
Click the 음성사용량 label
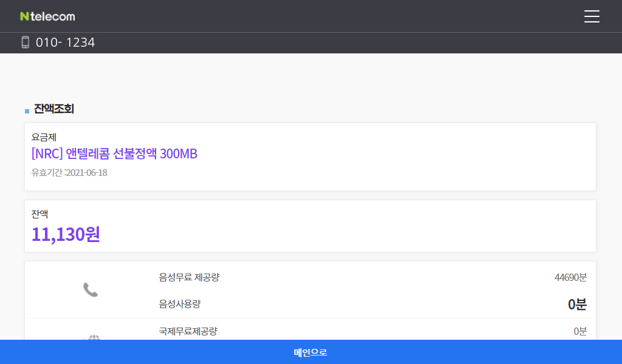pos(180,304)
